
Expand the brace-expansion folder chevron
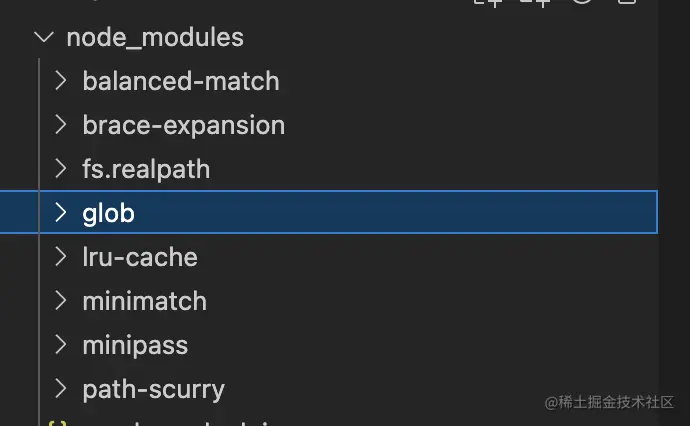(x=61, y=125)
